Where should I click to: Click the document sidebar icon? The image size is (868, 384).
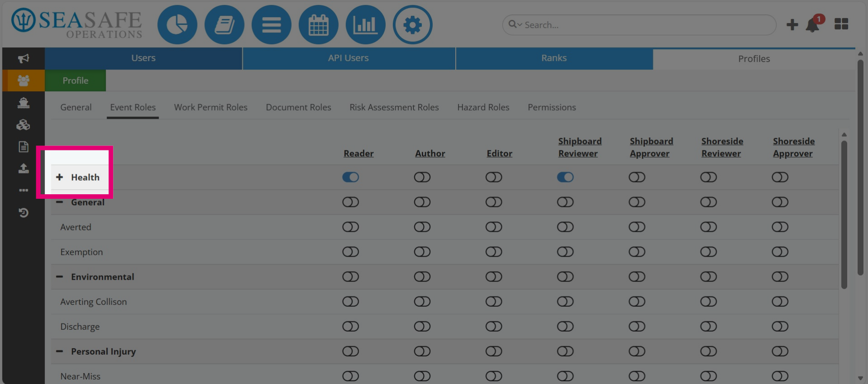(24, 147)
